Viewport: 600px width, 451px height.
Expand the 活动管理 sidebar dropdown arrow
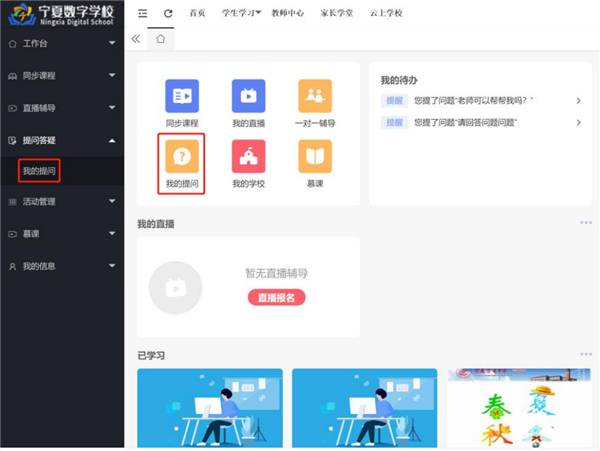112,201
